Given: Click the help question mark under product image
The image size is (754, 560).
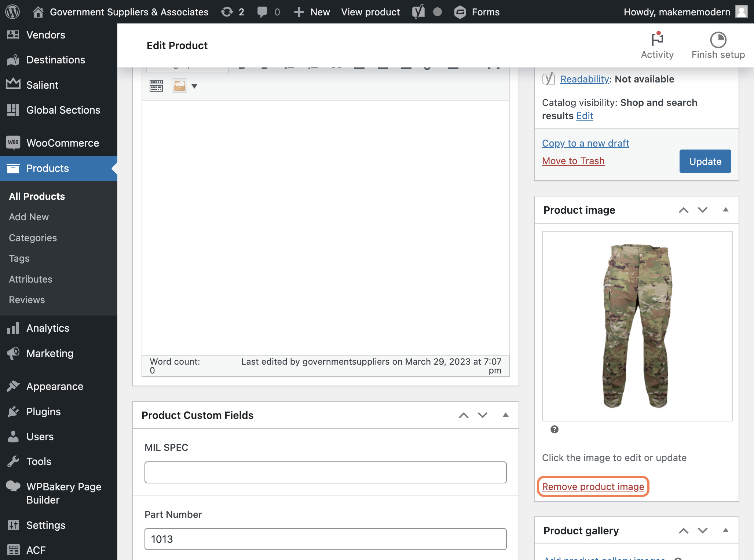Looking at the screenshot, I should click(554, 429).
